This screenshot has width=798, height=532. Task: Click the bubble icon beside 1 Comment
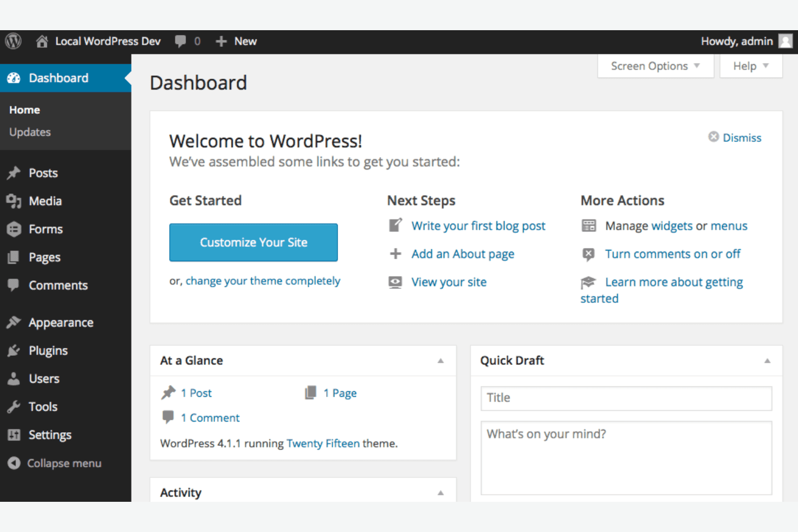[x=168, y=417]
